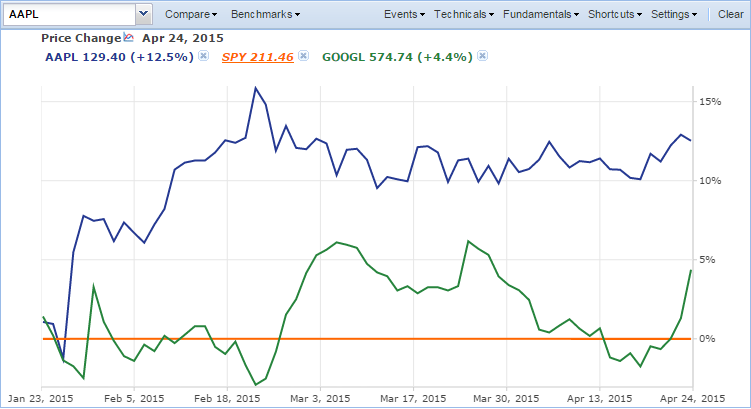The height and width of the screenshot is (409, 751).
Task: Click the SPY 211.46 link
Action: [258, 57]
